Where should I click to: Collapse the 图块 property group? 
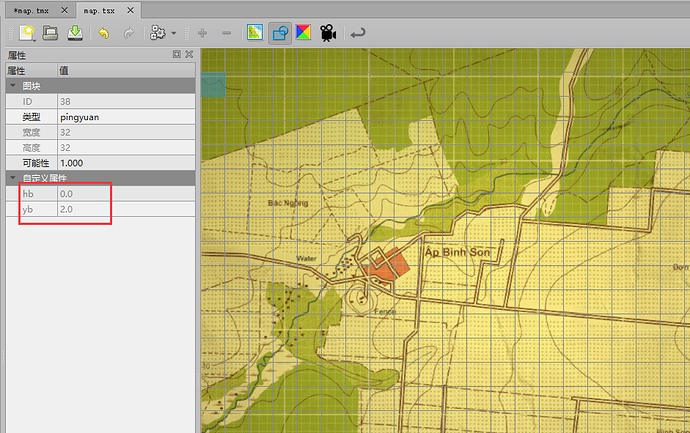coord(12,86)
